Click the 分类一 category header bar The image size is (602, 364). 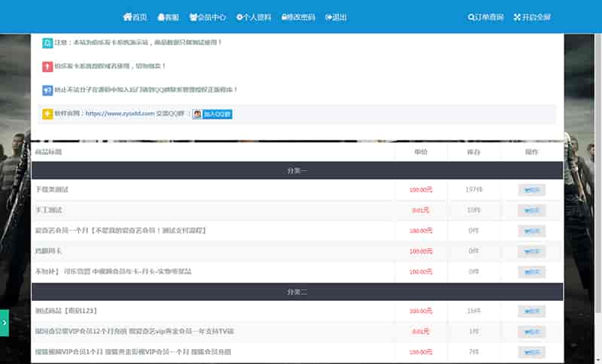tap(297, 171)
